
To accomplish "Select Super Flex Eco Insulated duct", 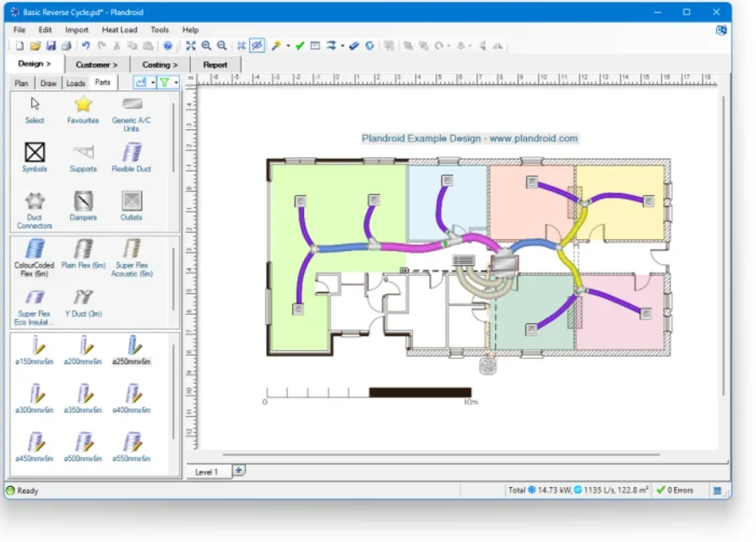I will pyautogui.click(x=35, y=307).
